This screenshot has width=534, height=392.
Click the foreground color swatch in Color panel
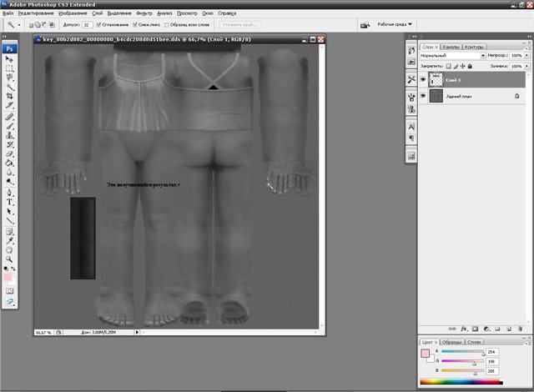click(426, 353)
